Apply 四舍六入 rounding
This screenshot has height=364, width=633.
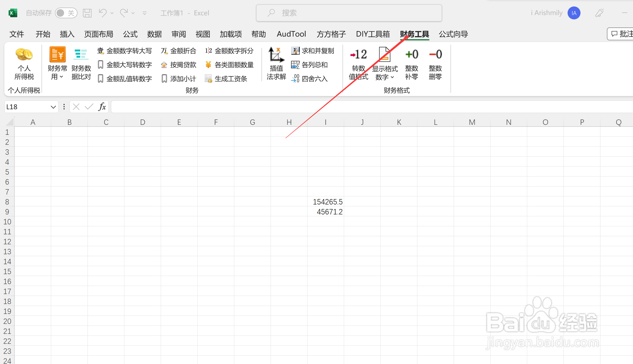click(309, 79)
